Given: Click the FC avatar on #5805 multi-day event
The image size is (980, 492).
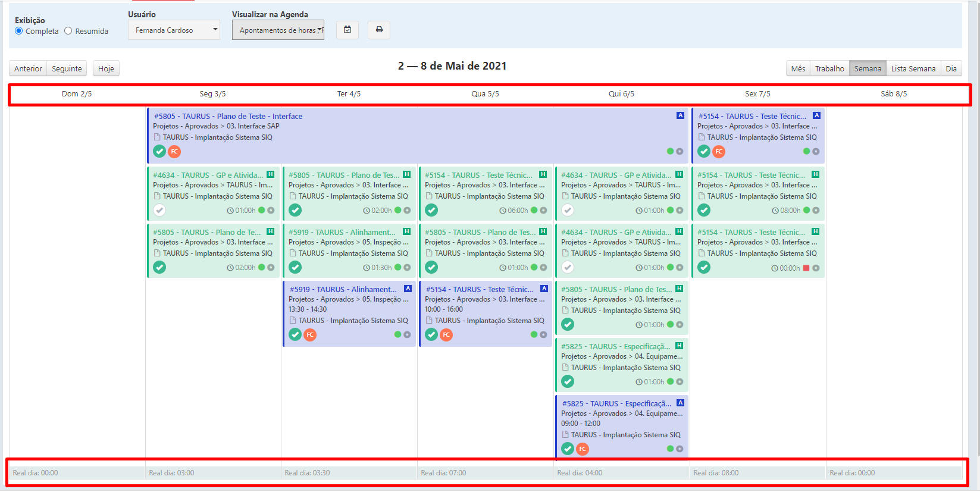Looking at the screenshot, I should (174, 152).
